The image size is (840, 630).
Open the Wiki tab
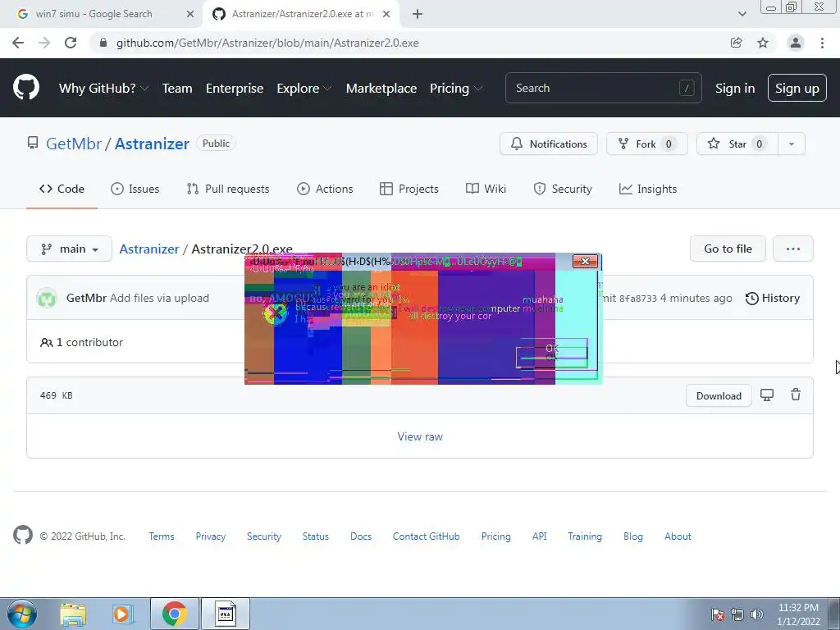pyautogui.click(x=486, y=189)
